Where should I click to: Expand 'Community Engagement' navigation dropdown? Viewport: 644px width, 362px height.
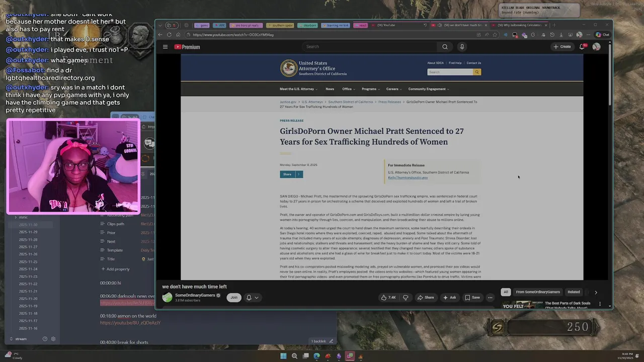(429, 89)
